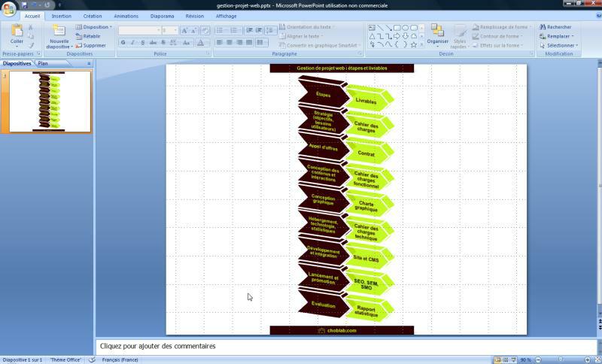This screenshot has width=602, height=364.
Task: Switch to the Création ribbon tab
Action: (93, 16)
